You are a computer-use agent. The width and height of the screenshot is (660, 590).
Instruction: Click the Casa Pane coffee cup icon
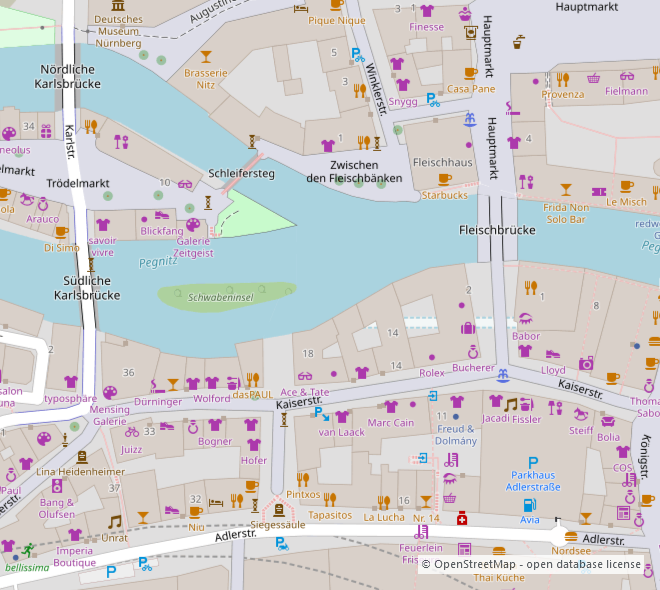pos(471,73)
